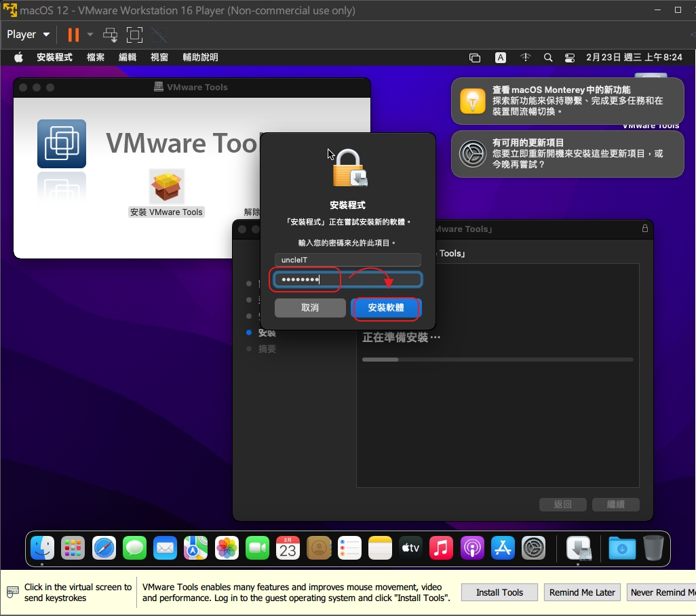The width and height of the screenshot is (696, 616).
Task: Click the password field in the dialog
Action: coord(347,280)
